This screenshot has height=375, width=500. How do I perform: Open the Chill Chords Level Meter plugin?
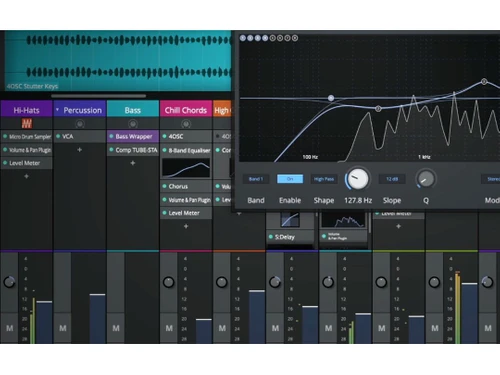[186, 213]
